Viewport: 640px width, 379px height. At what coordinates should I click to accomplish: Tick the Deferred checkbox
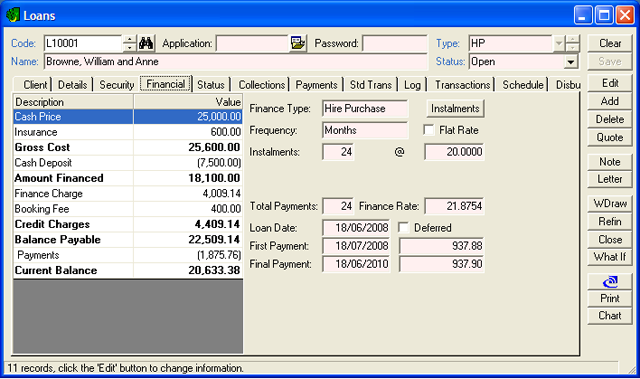point(404,228)
